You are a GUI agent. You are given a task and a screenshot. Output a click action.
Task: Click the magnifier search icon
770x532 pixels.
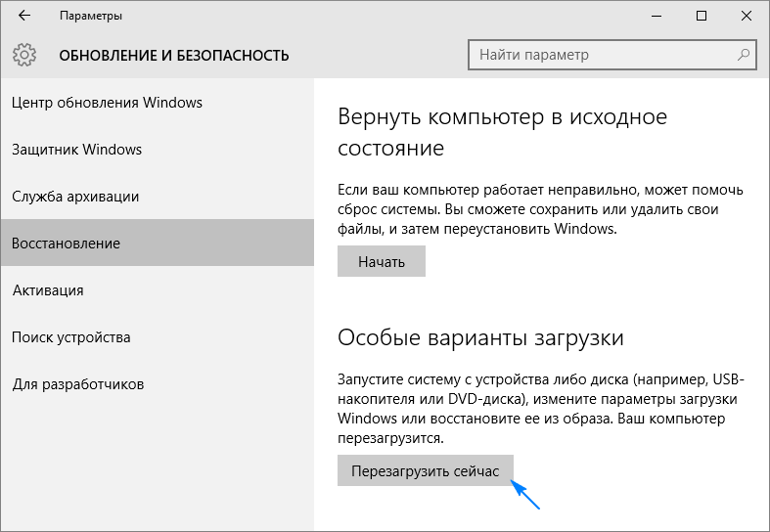tap(745, 55)
